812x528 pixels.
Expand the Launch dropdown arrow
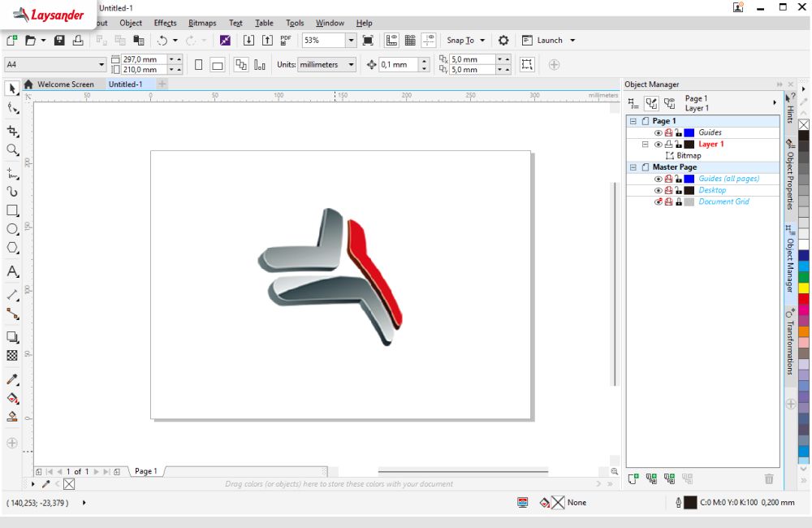(572, 41)
